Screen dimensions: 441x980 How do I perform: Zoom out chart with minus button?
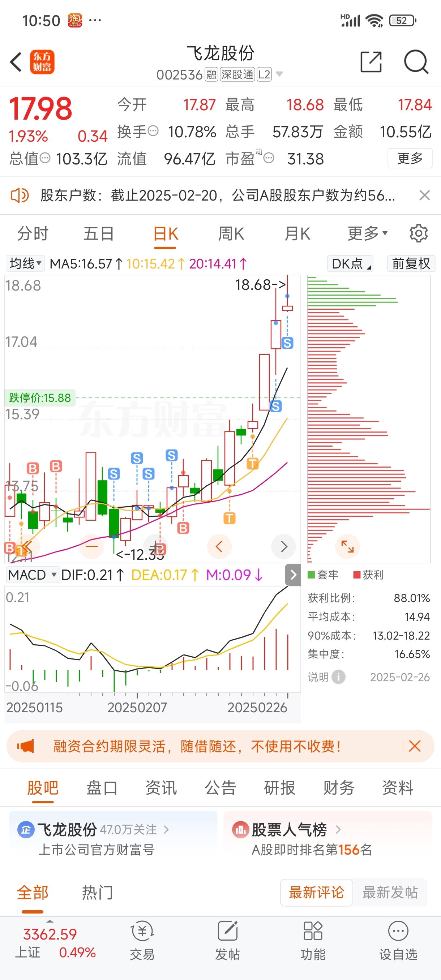tap(92, 546)
